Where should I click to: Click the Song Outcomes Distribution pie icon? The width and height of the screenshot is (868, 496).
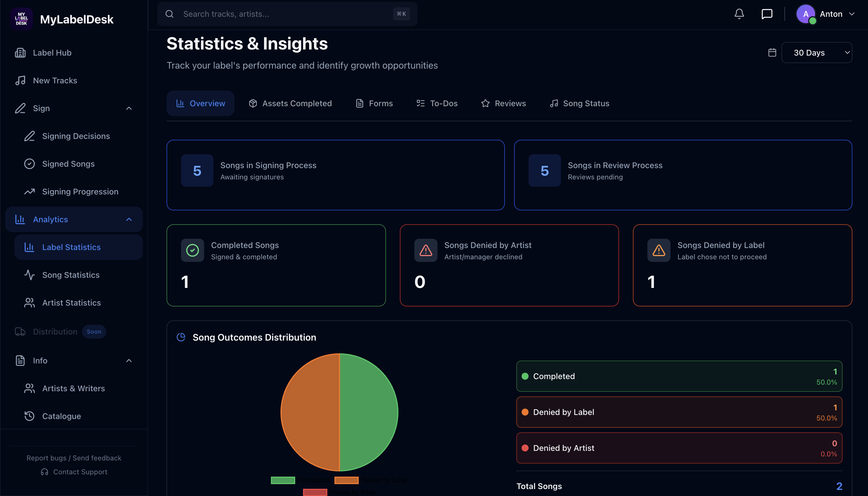pos(181,337)
